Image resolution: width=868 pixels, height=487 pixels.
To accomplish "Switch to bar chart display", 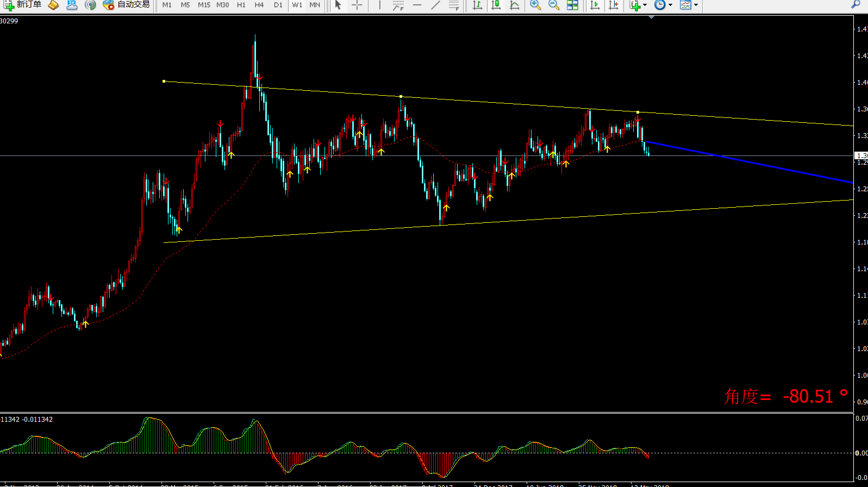I will coord(477,5).
